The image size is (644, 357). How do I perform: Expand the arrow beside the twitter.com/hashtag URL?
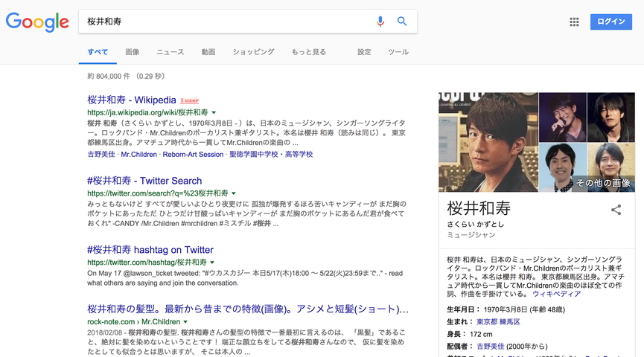(212, 263)
